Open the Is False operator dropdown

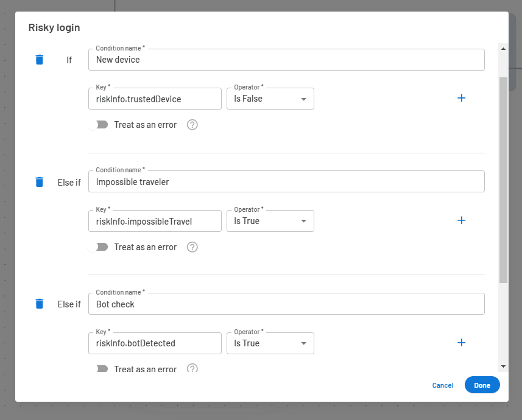[x=270, y=99]
